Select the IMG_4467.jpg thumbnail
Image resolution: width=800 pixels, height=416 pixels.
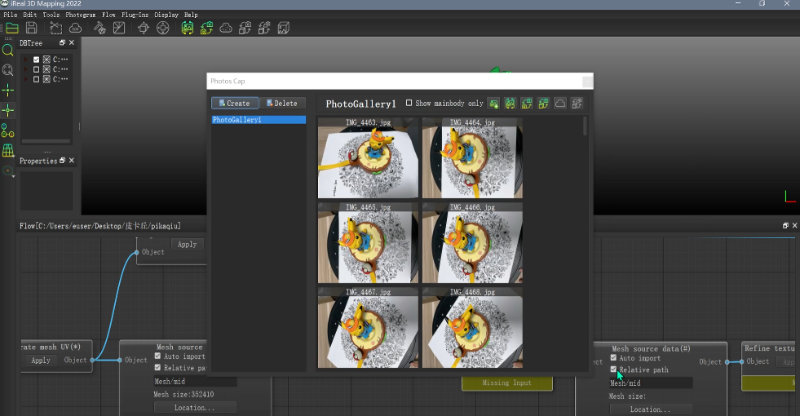point(368,328)
